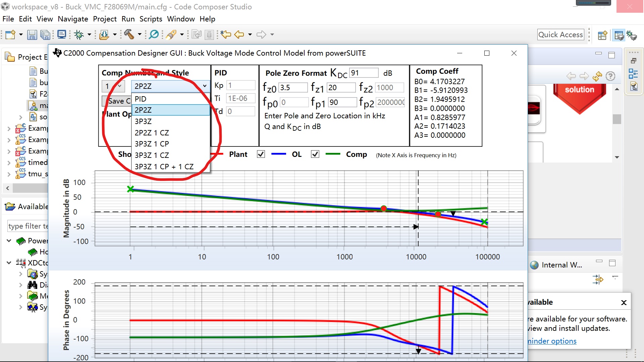Click the fz1 frequency input field

click(341, 87)
